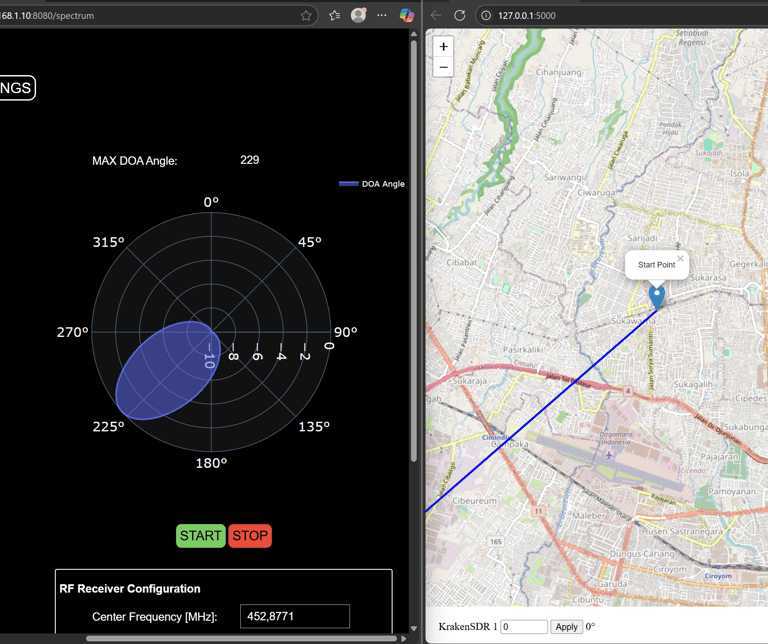
Task: Open the browser profile avatar icon
Action: tap(359, 15)
